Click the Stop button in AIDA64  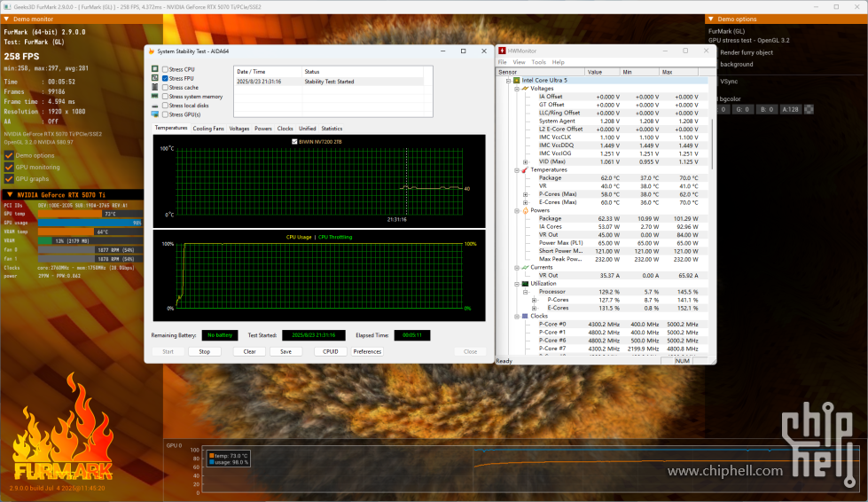(x=204, y=351)
